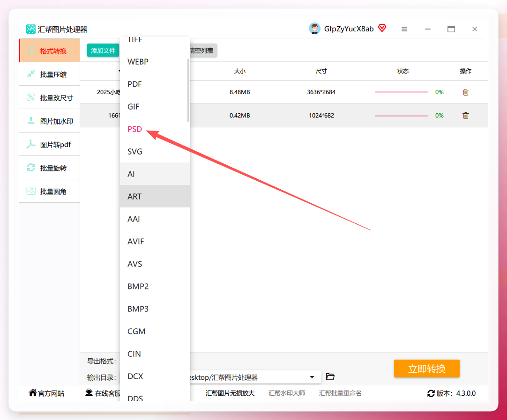This screenshot has height=420, width=507.
Task: Click the 1024*682 size cell
Action: [321, 115]
